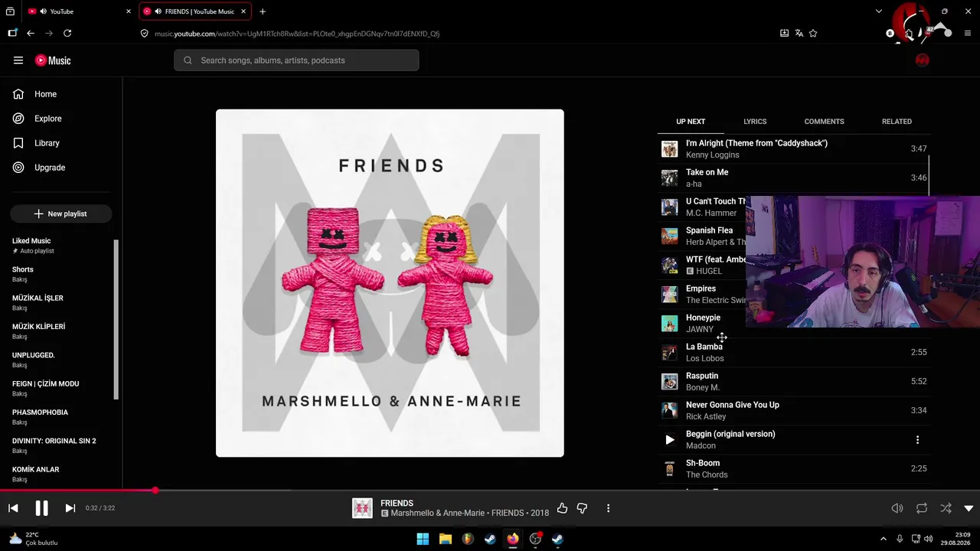Open the hamburger guide menu
980x551 pixels.
[x=18, y=60]
